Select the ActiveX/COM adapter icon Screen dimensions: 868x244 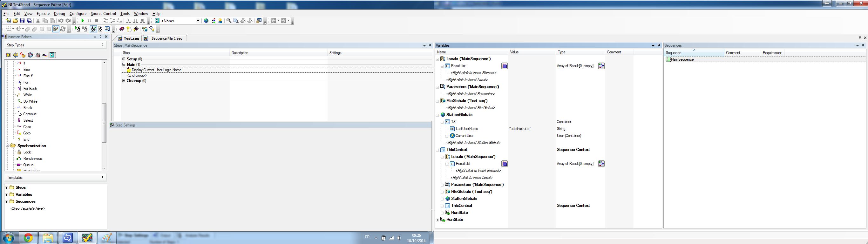pos(37,55)
